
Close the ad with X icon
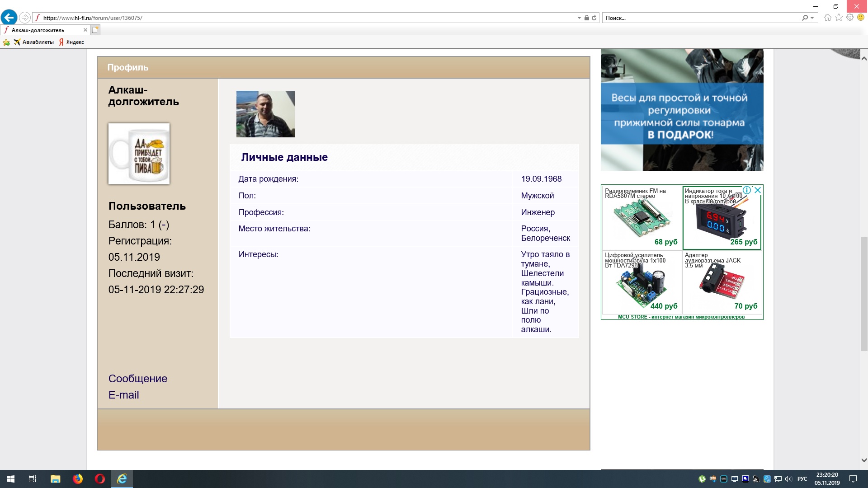758,190
